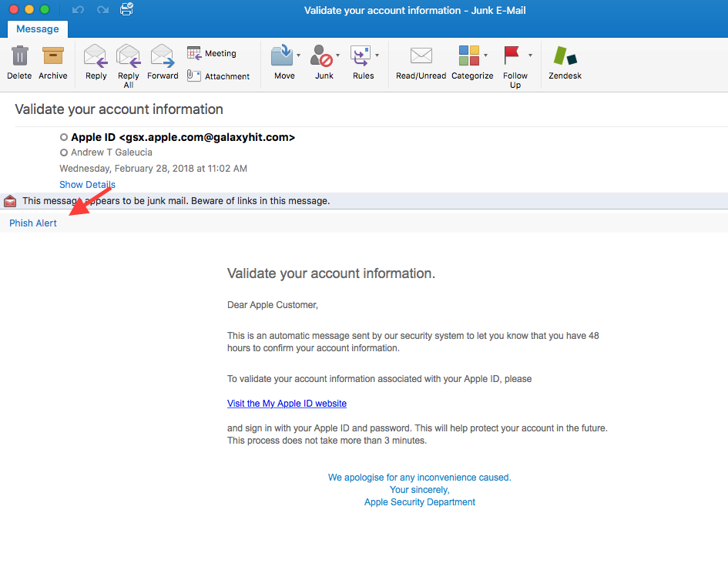The height and width of the screenshot is (570, 728).
Task: Open the Zendesk add-in icon
Action: click(565, 55)
